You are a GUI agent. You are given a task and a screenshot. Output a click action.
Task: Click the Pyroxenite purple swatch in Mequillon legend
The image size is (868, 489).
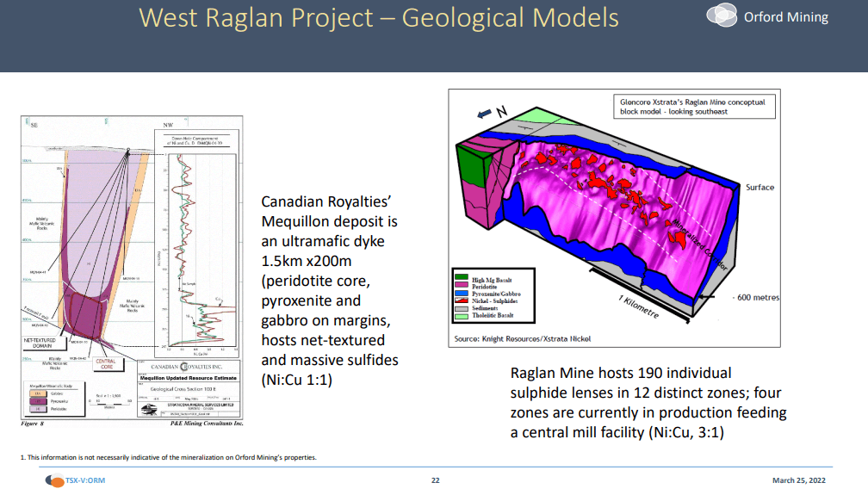click(x=38, y=401)
